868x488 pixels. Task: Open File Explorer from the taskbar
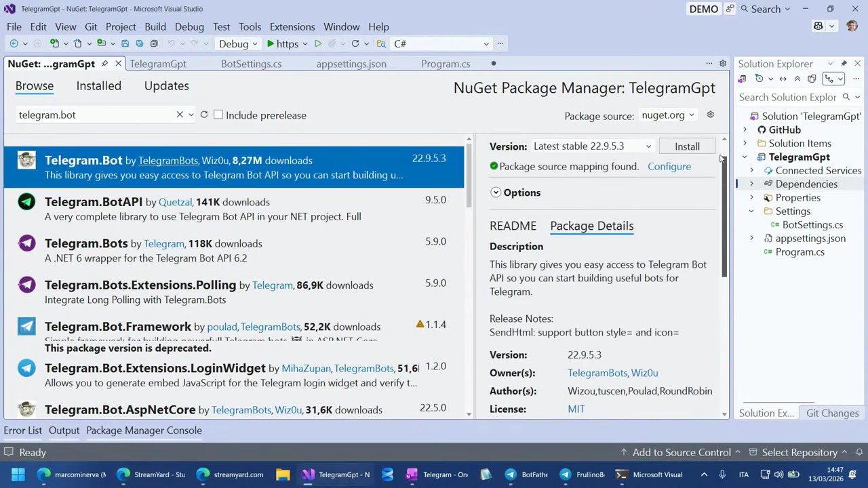(x=283, y=474)
